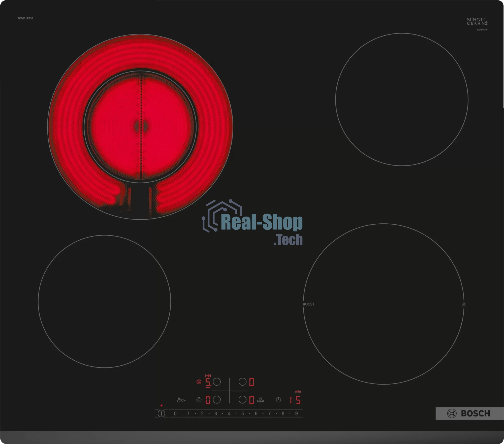Tap the grey dual-ring zone icon on lower row
Viewport: 504px width, 444px height.
click(x=199, y=400)
